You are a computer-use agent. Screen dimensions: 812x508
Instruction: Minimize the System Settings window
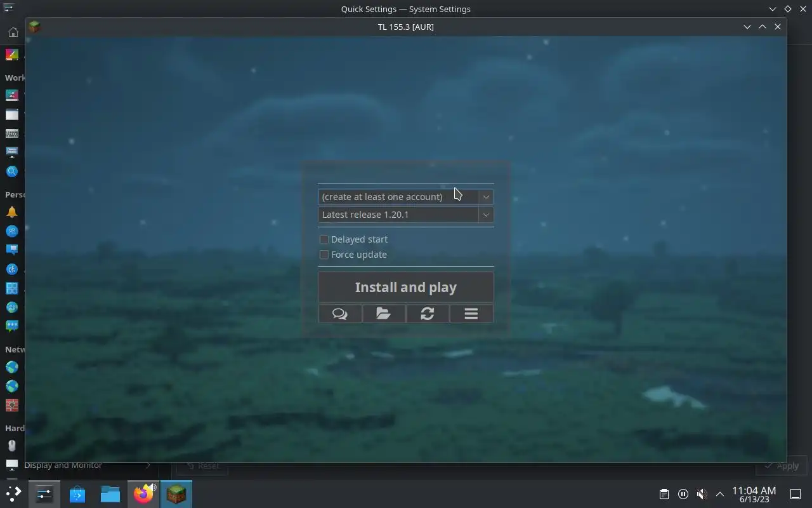773,9
